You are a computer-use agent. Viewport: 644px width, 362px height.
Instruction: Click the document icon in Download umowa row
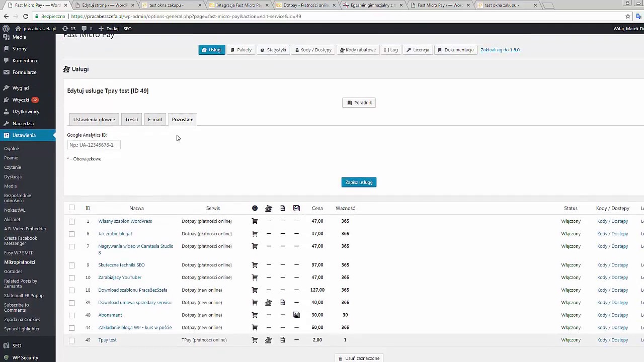[283, 303]
